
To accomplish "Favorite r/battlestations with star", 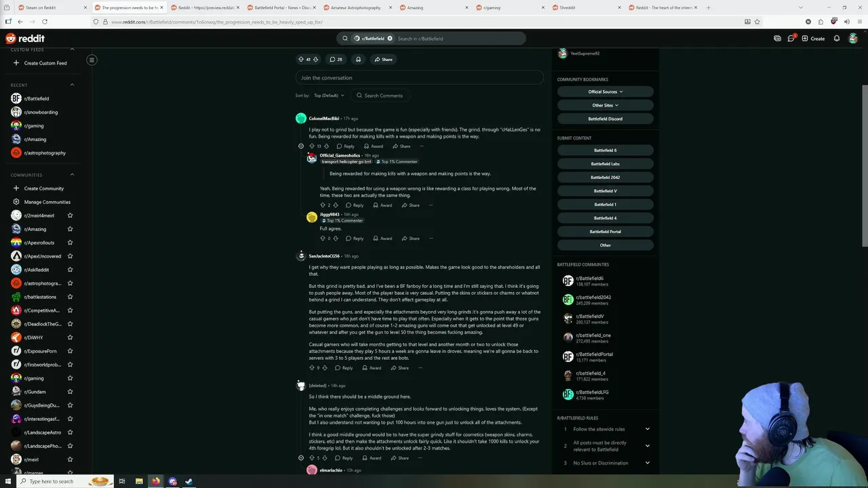I will pyautogui.click(x=70, y=297).
